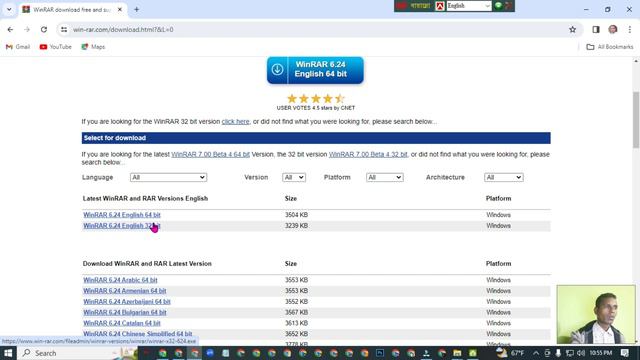Expand the Language dropdown

pyautogui.click(x=168, y=178)
